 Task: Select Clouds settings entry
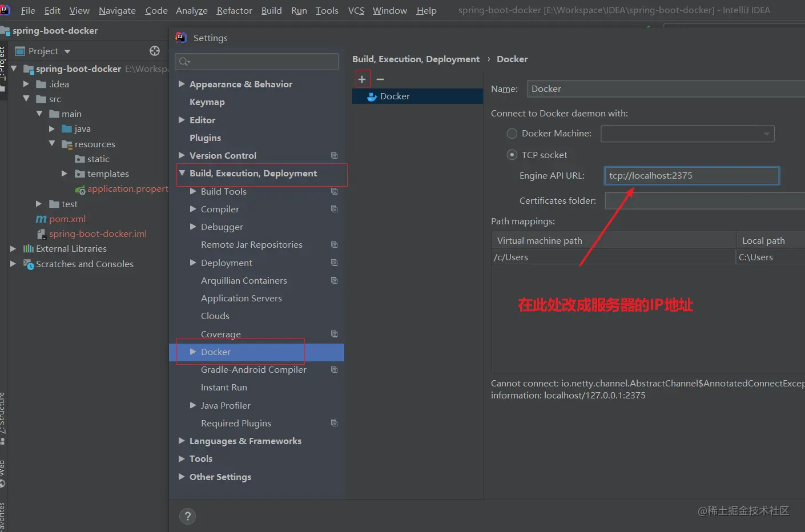tap(215, 316)
